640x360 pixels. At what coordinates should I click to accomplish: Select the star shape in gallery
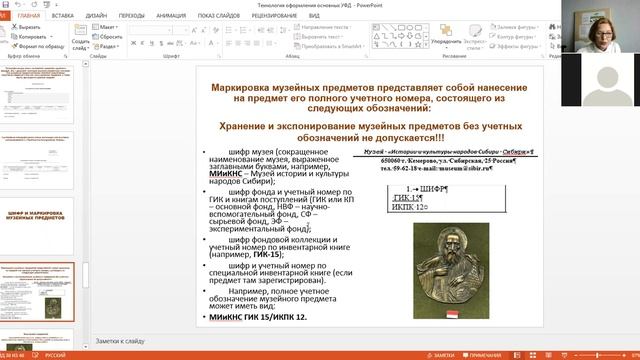click(418, 45)
